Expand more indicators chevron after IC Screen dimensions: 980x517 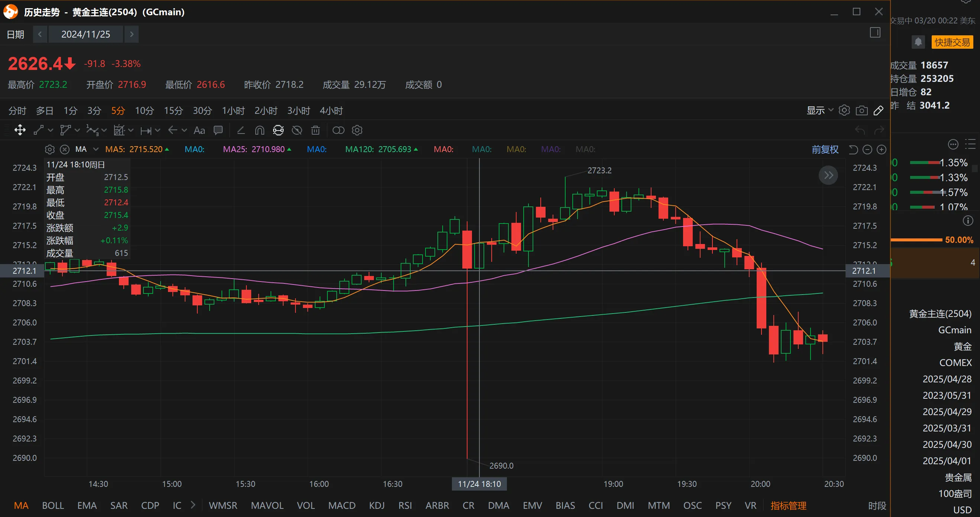click(193, 505)
